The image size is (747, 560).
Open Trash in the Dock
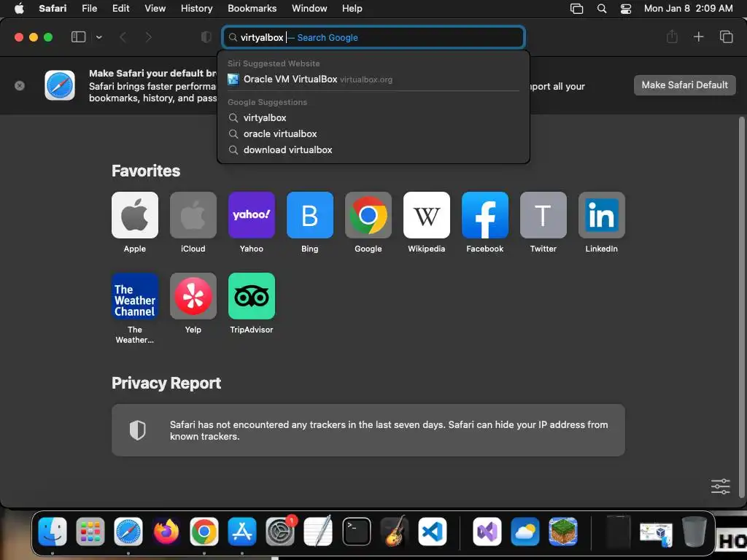[x=694, y=532]
